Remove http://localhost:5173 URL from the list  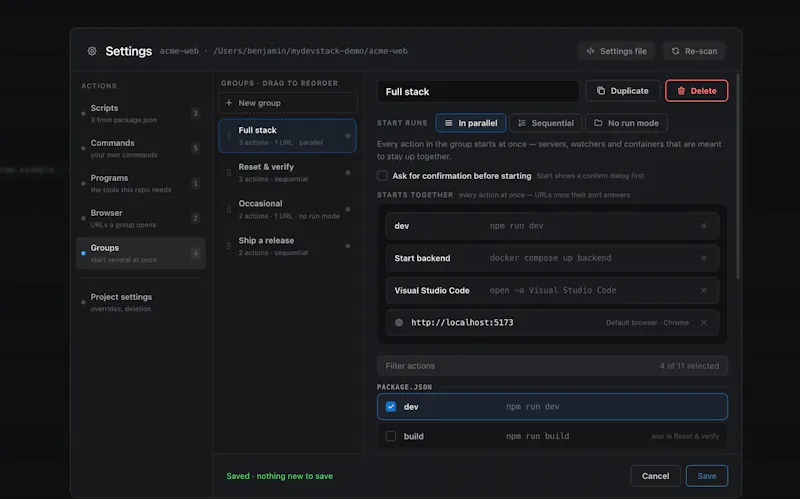tap(704, 322)
